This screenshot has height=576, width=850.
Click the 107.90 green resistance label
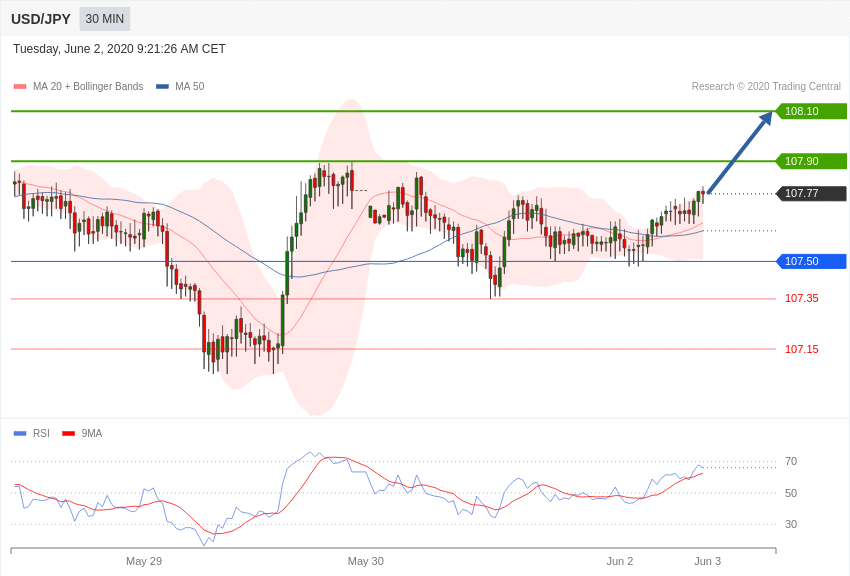(x=811, y=161)
